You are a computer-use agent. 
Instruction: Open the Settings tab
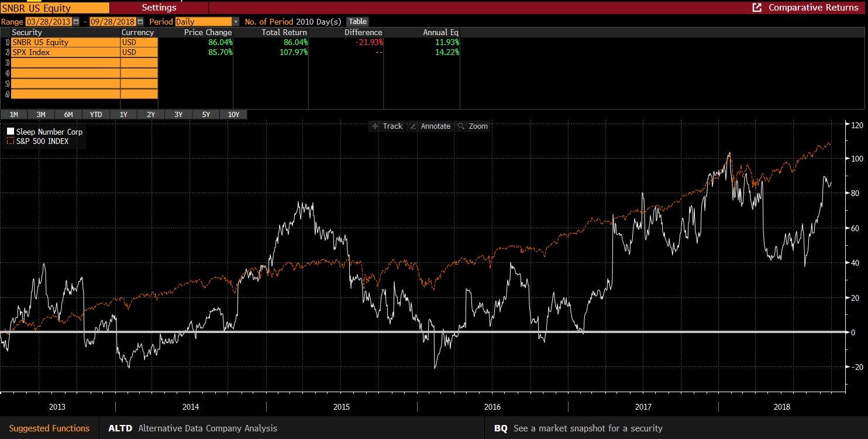tap(159, 8)
